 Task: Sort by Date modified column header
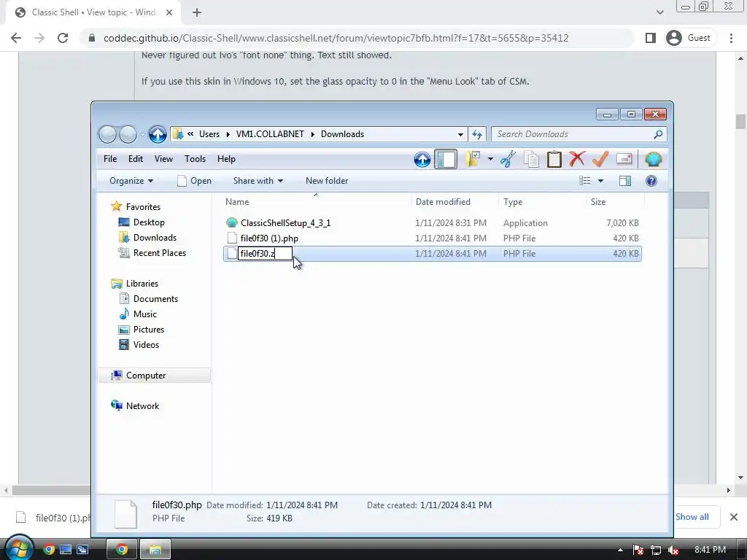click(455, 202)
